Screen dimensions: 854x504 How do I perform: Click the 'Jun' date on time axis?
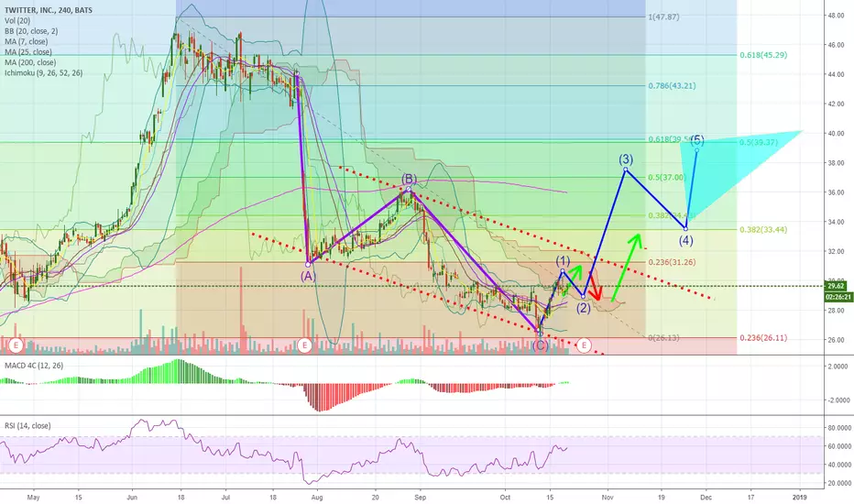point(131,497)
